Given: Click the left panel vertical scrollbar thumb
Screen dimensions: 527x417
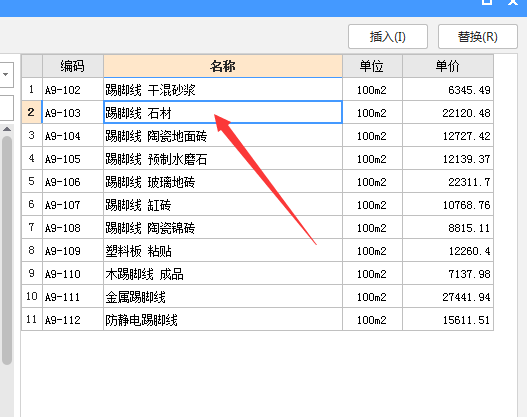Looking at the screenshot, I should pos(7,250).
